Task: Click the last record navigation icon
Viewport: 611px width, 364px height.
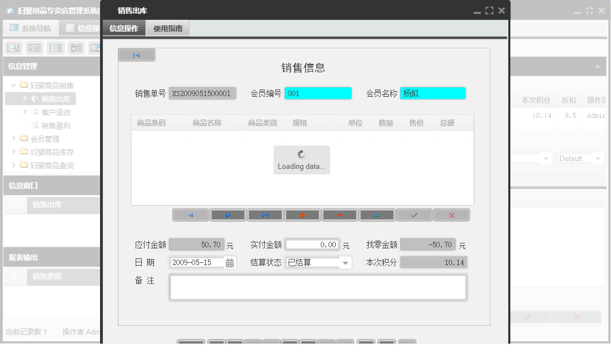Action: (265, 215)
